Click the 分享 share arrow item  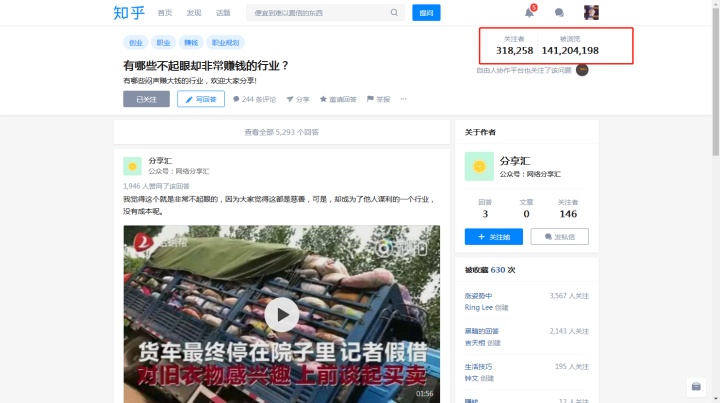298,99
